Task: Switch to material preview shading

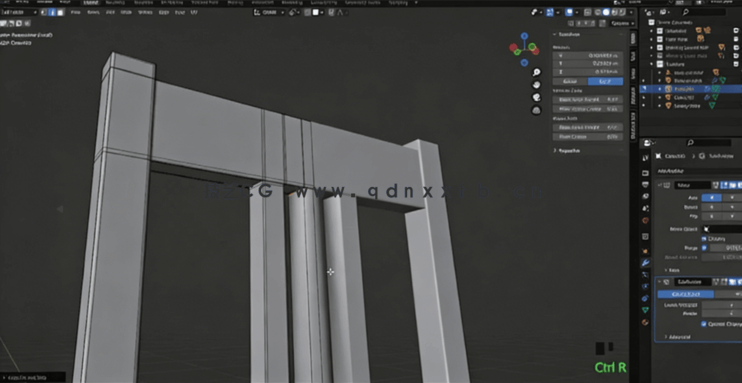Action: pyautogui.click(x=614, y=12)
